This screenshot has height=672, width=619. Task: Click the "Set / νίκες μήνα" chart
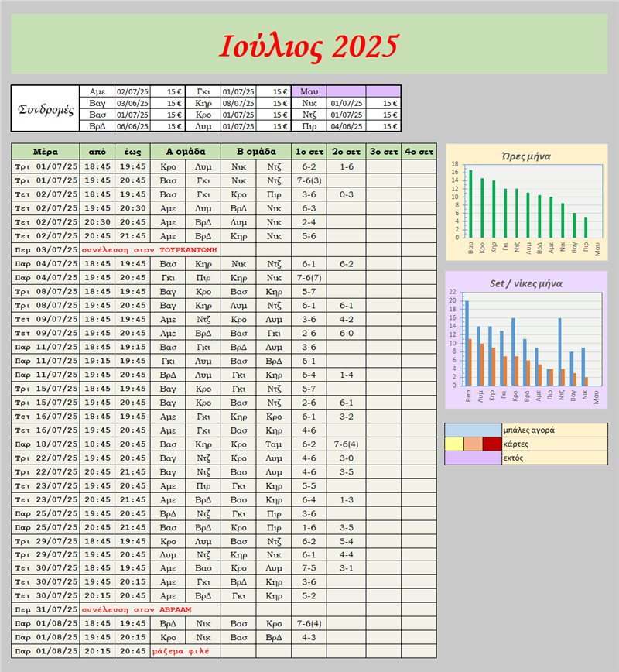[526, 340]
